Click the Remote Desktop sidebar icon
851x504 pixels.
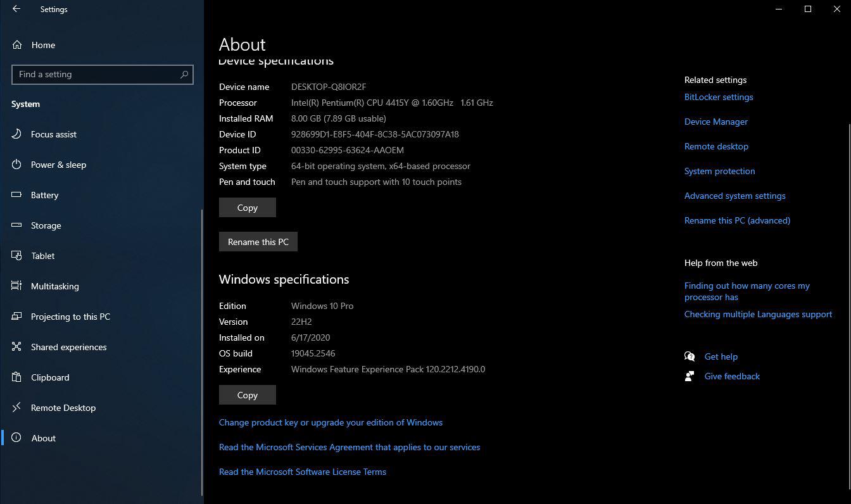[x=17, y=408]
